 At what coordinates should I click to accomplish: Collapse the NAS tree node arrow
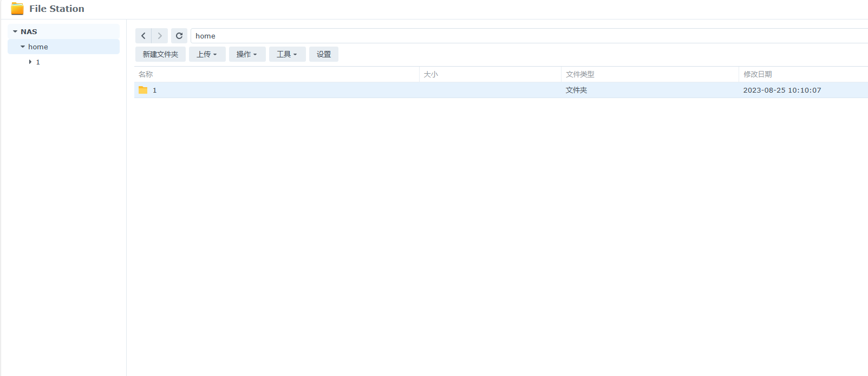pyautogui.click(x=15, y=32)
